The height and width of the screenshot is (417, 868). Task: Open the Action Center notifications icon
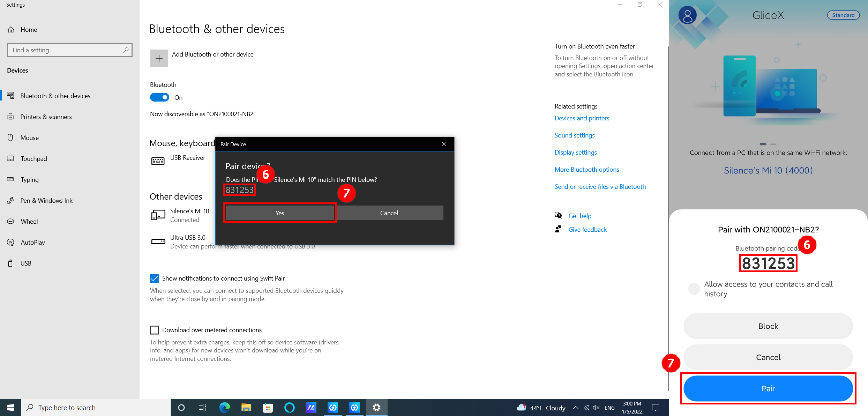pos(656,408)
